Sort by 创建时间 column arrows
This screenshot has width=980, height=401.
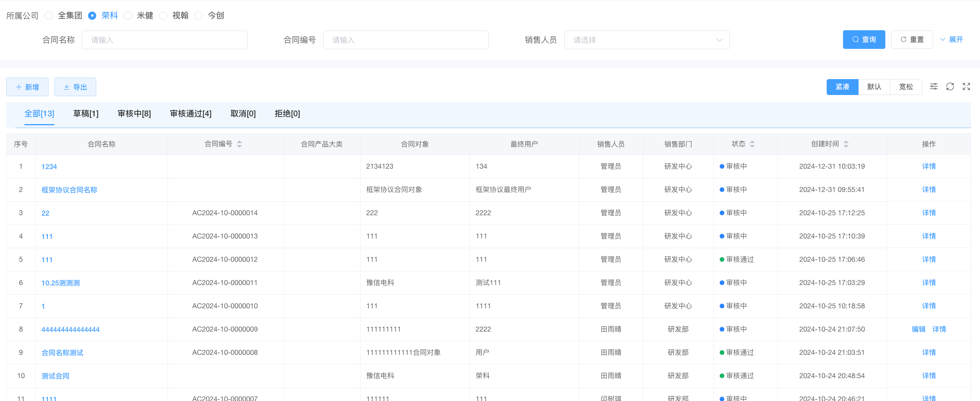click(x=846, y=144)
